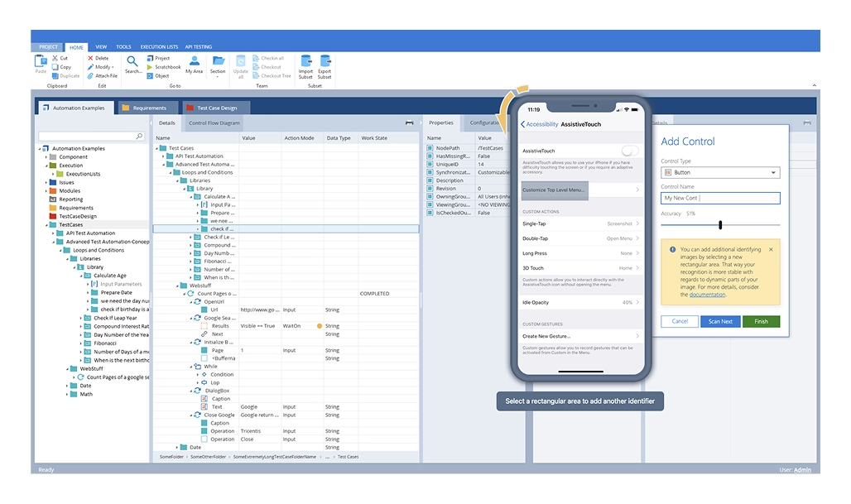Click the Control Name text field
The image size is (851, 504).
point(720,199)
